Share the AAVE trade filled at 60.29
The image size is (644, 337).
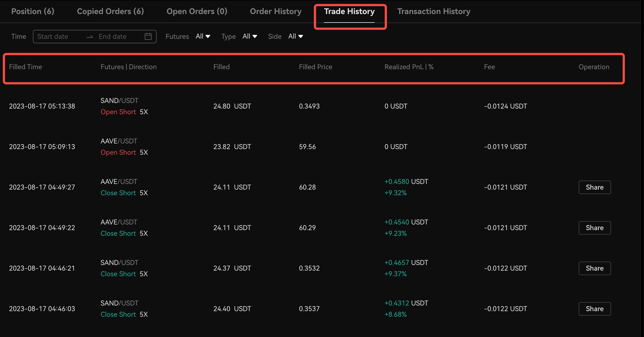[595, 228]
